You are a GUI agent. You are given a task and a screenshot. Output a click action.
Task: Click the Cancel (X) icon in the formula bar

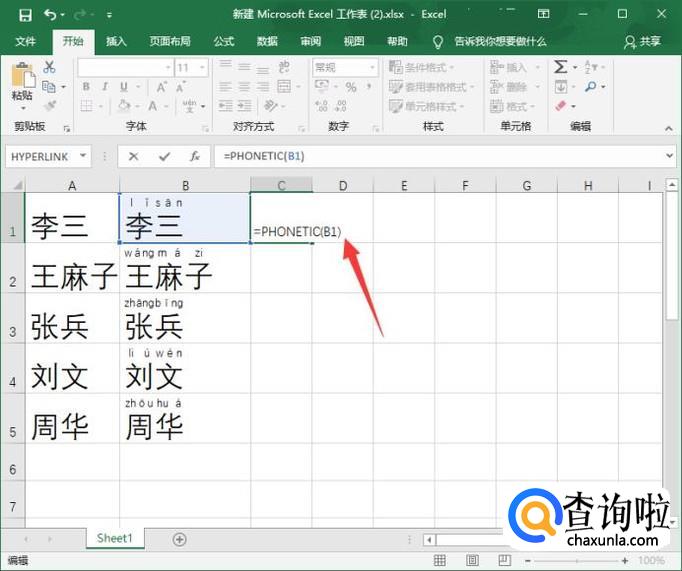pos(134,156)
